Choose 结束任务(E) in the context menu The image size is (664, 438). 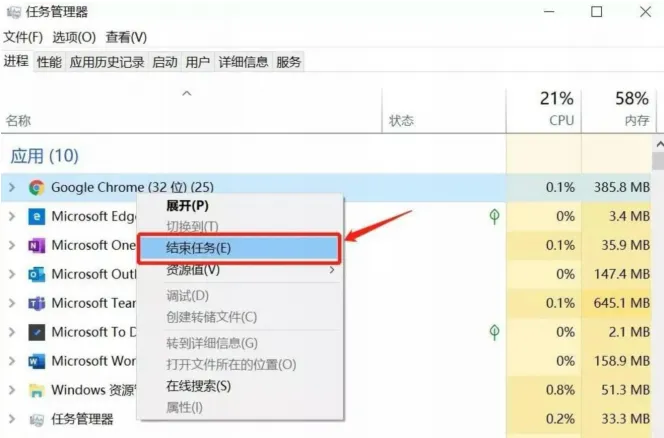(x=241, y=248)
